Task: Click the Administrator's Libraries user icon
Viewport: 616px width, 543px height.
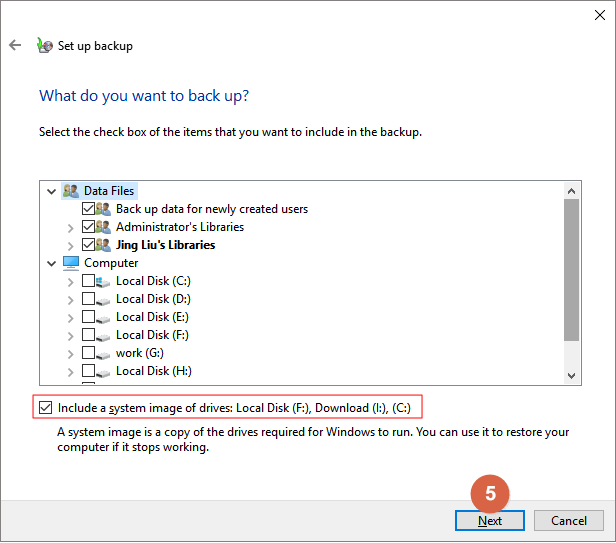Action: click(103, 227)
